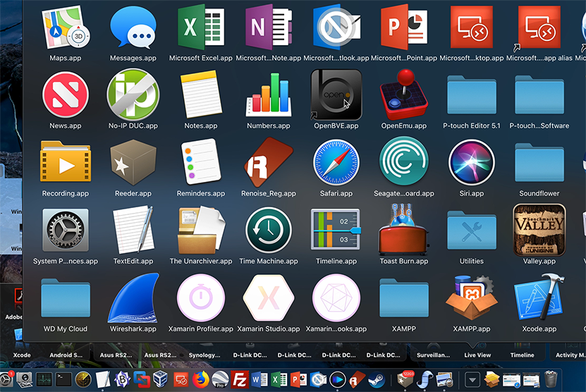Launch Xamarin Studio.app
Viewport: 586px width, 392px height.
[x=269, y=298]
